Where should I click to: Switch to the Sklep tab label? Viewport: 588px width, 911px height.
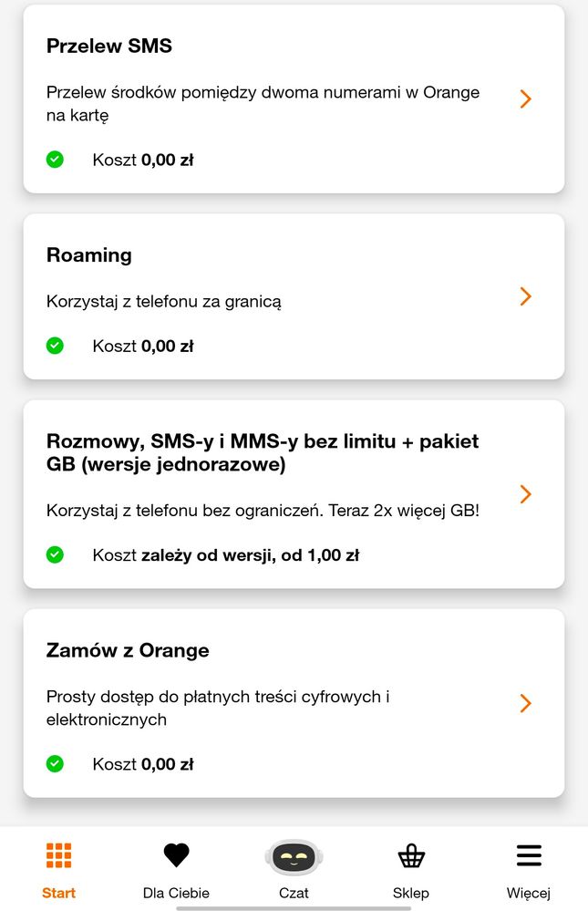(411, 893)
